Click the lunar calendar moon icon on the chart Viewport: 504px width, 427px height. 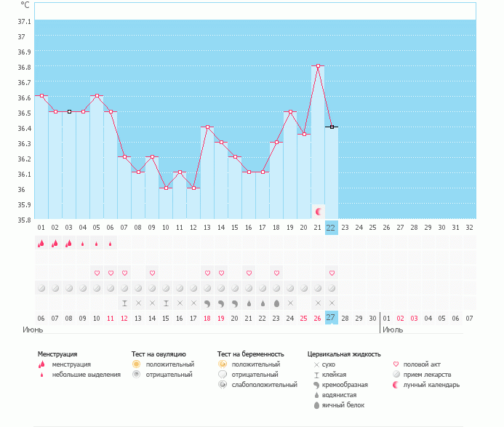click(x=318, y=211)
